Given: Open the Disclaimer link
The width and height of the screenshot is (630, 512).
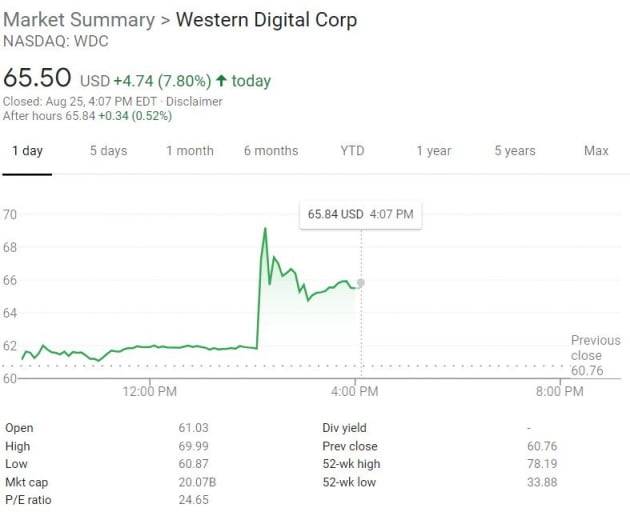Looking at the screenshot, I should pos(194,101).
